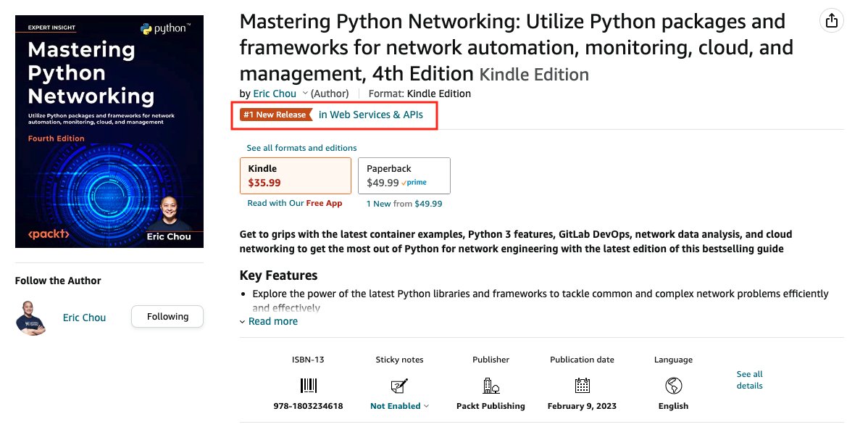Open Eric Chou author link in byline

[x=275, y=94]
